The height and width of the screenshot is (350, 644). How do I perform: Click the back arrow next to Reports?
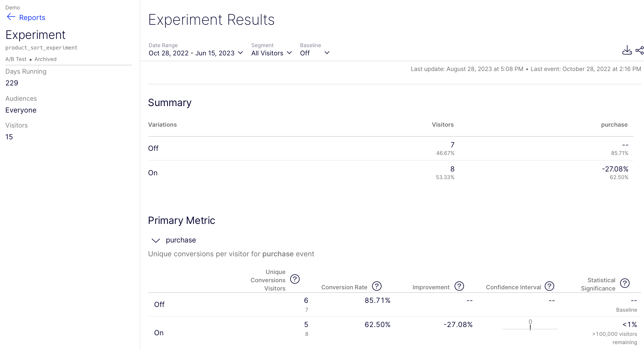11,17
